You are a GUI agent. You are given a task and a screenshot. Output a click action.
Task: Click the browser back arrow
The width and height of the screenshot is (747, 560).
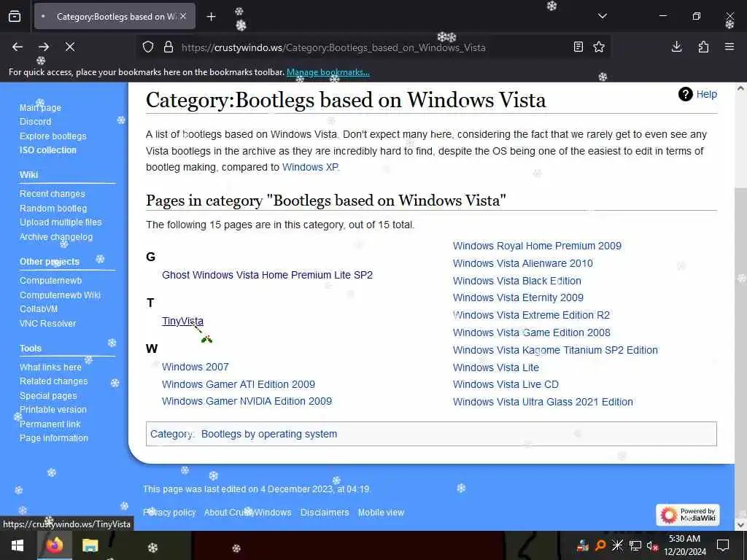tap(18, 47)
